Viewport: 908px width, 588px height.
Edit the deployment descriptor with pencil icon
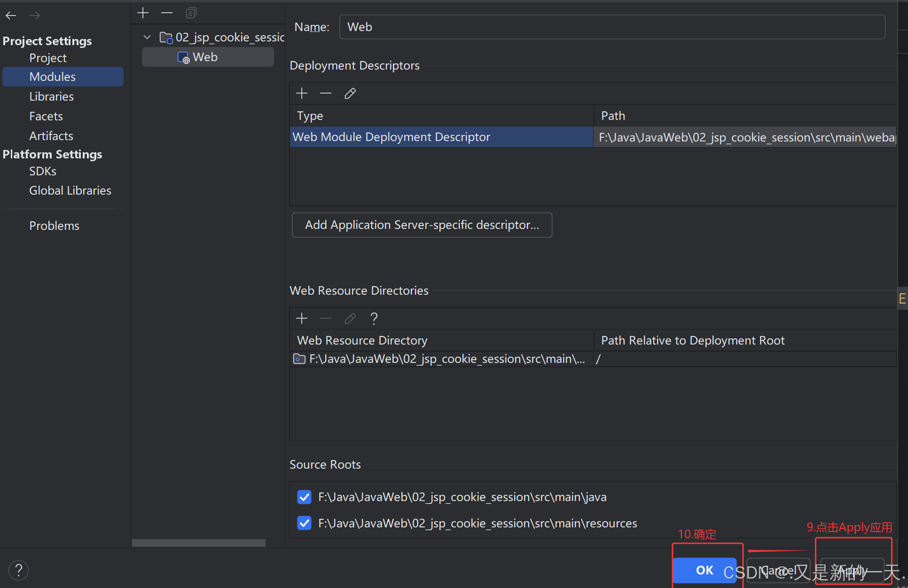tap(350, 93)
